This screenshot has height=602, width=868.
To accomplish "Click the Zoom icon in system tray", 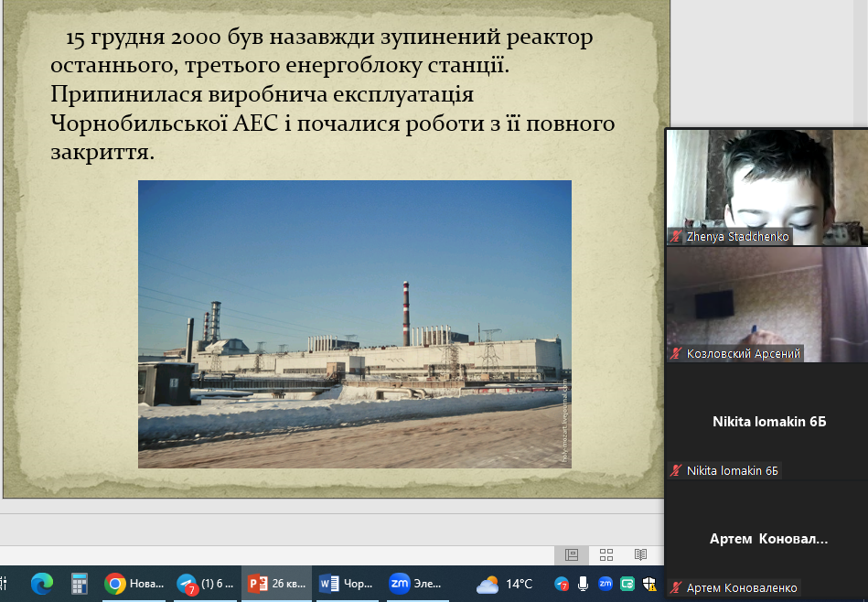I will coord(605,584).
